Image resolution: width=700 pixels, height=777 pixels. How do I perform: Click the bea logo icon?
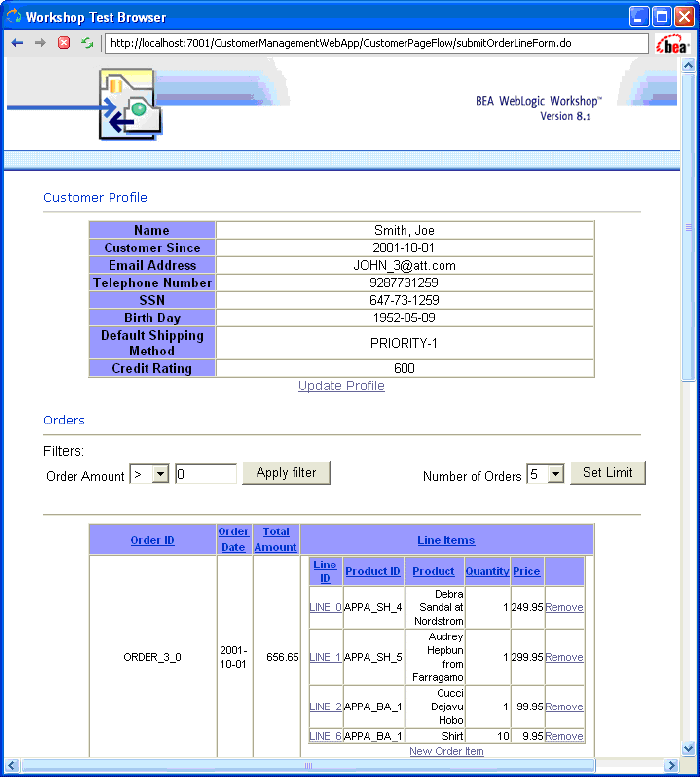tap(672, 44)
